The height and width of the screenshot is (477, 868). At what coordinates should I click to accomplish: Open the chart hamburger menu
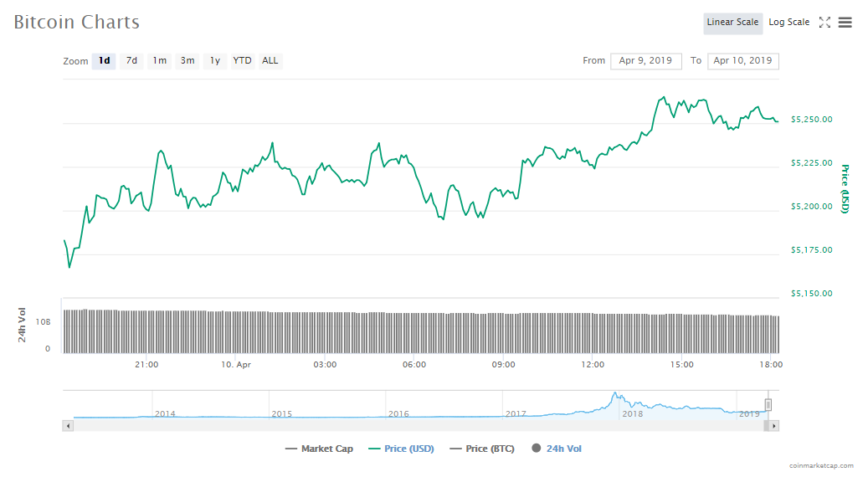845,23
